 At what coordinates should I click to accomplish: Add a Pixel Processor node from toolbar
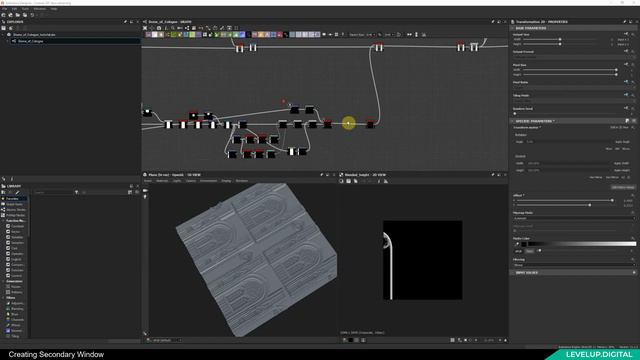(249, 35)
